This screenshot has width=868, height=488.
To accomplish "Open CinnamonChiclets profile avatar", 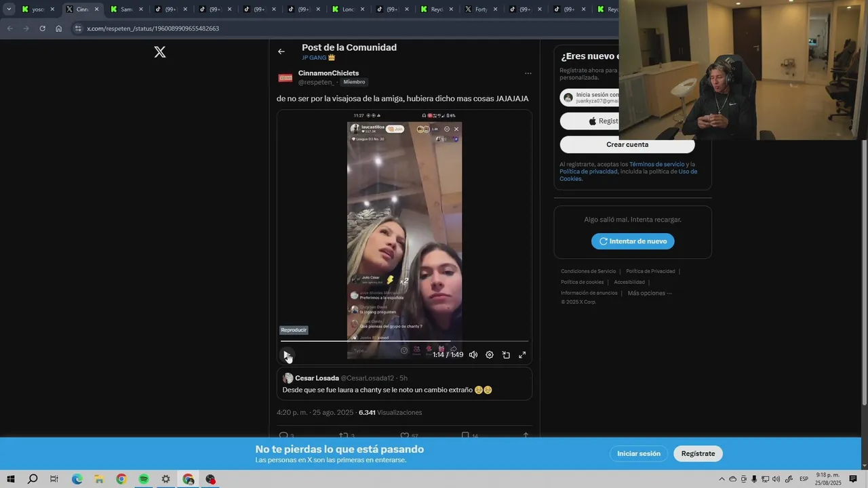I will [285, 78].
